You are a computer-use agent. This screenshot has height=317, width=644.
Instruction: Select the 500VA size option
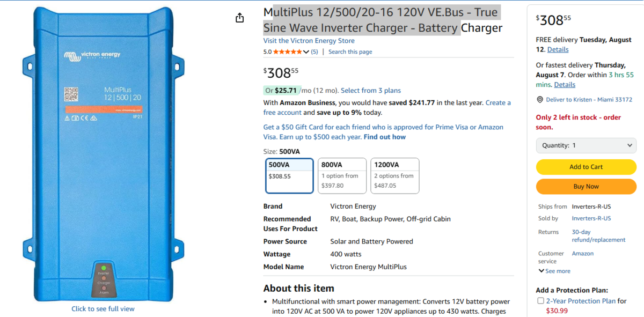coord(290,175)
